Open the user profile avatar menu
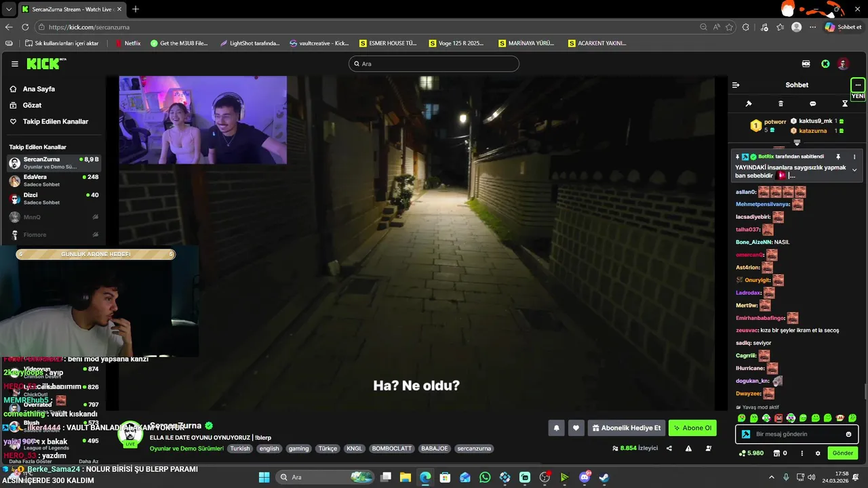The width and height of the screenshot is (868, 488). click(843, 64)
